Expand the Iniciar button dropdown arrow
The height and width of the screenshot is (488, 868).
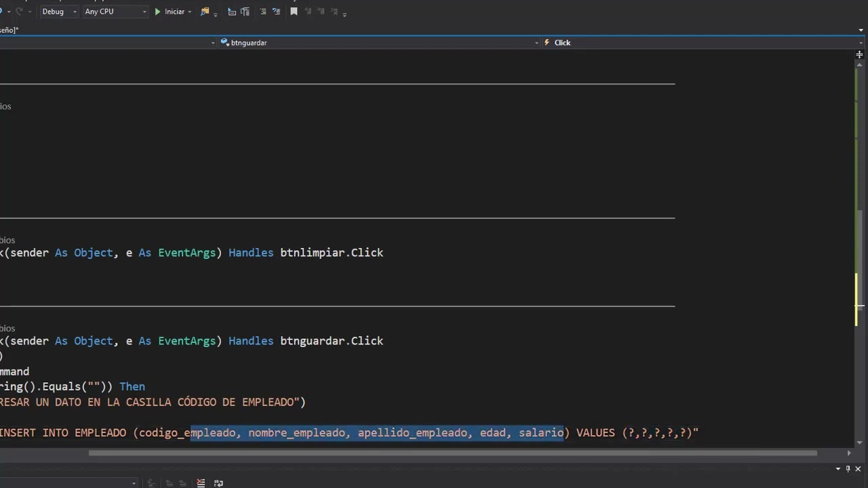click(x=189, y=12)
